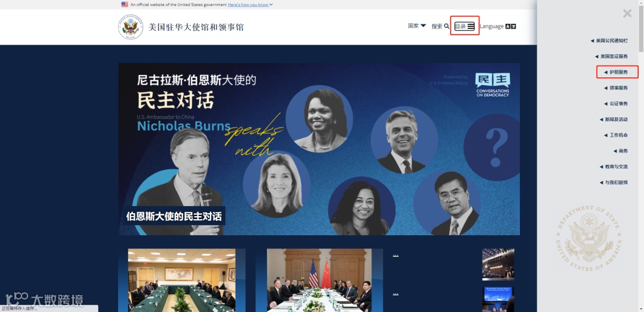This screenshot has height=312, width=644.
Task: Open 与我们联络 in side menu
Action: pos(614,182)
